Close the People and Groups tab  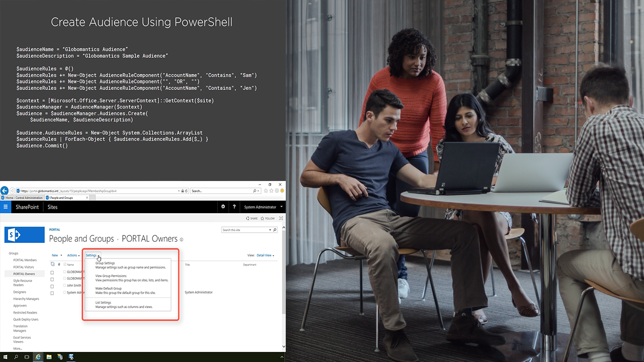[x=88, y=198]
